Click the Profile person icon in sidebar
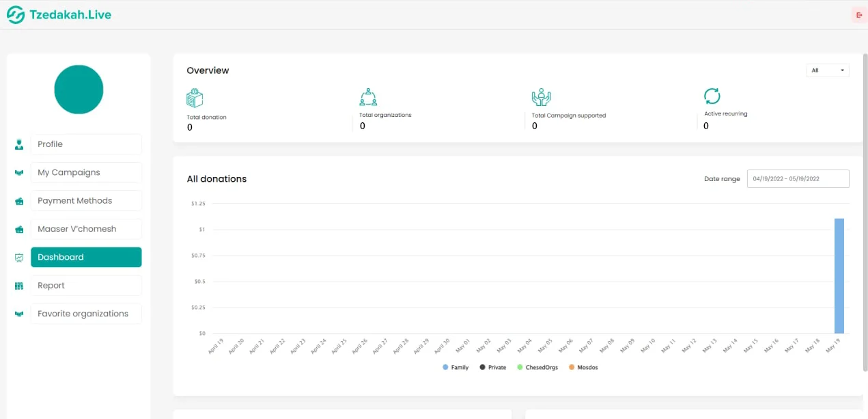 pyautogui.click(x=19, y=144)
